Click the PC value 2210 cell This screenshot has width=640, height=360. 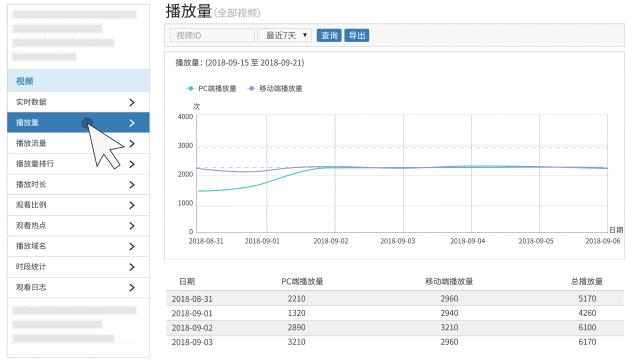(x=296, y=299)
